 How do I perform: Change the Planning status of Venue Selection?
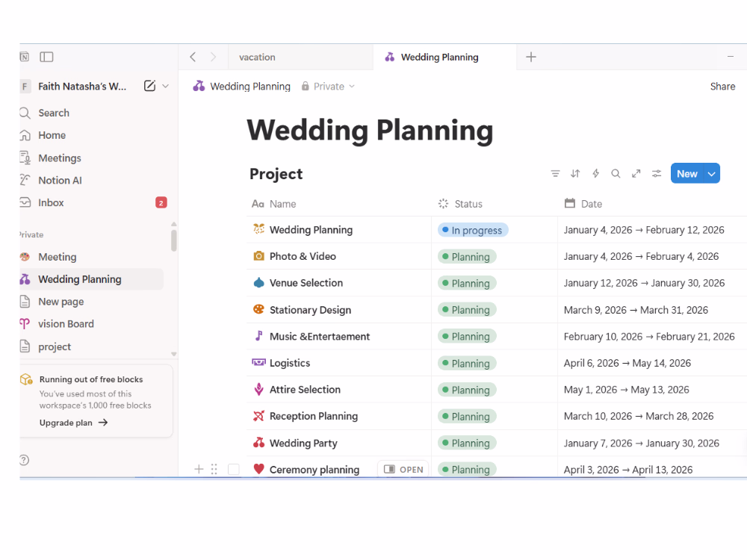click(x=467, y=283)
